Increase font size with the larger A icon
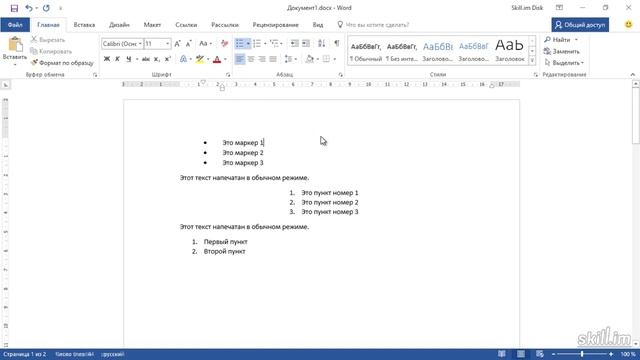The height and width of the screenshot is (360, 640). [x=178, y=44]
